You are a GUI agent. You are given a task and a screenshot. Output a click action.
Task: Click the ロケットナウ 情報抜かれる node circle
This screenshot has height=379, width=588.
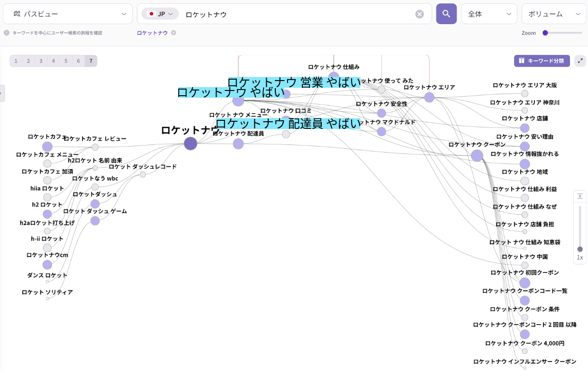pos(525,164)
